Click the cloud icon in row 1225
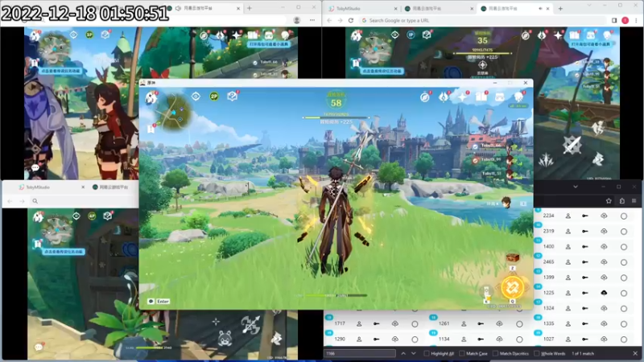Viewport: 644px width, 362px height. point(604,293)
